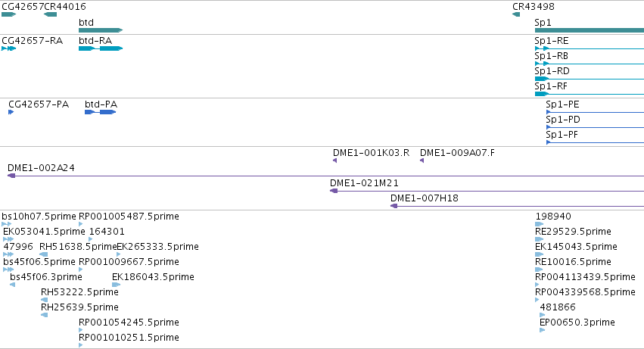Open the DME1-002A24 clone label
644x349 pixels.
pos(41,168)
